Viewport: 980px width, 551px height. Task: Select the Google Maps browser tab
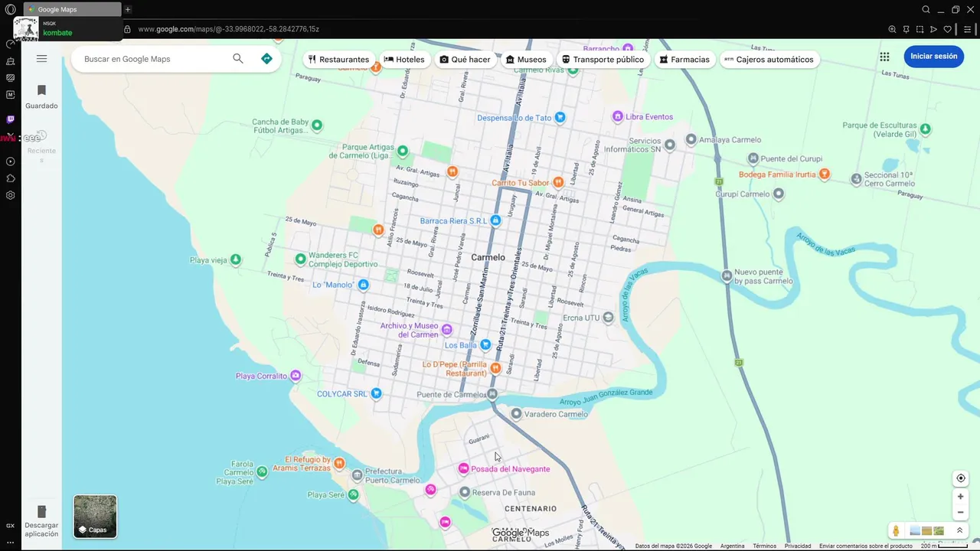(73, 9)
